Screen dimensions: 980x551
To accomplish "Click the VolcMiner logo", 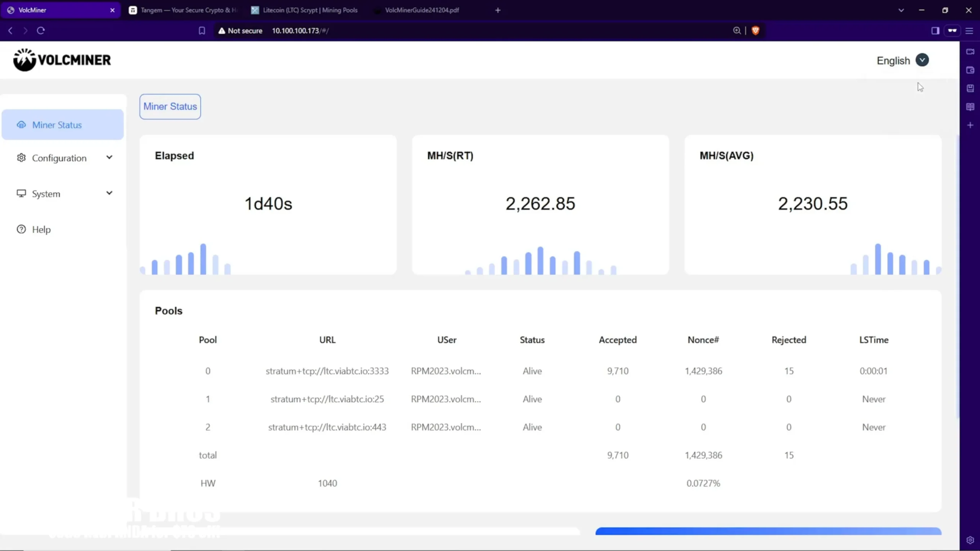I will tap(62, 60).
